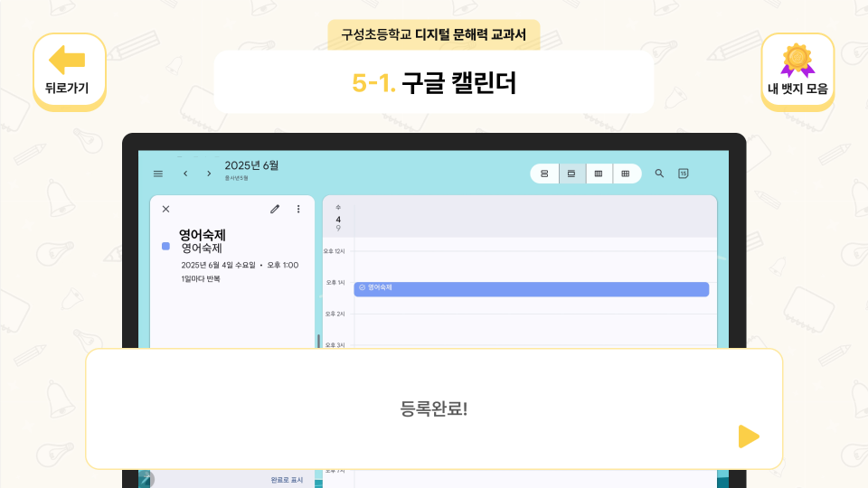Viewport: 868px width, 488px height.
Task: Open more options for 영어숙제
Action: [x=298, y=209]
